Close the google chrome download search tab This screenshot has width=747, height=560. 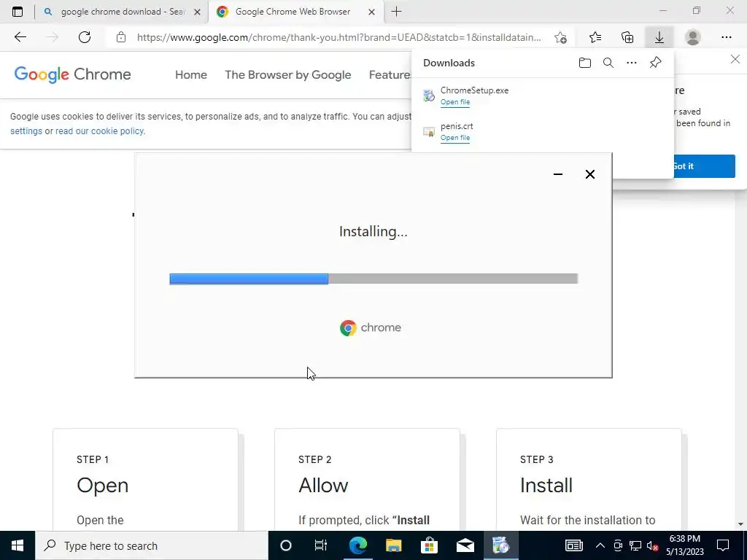point(197,12)
